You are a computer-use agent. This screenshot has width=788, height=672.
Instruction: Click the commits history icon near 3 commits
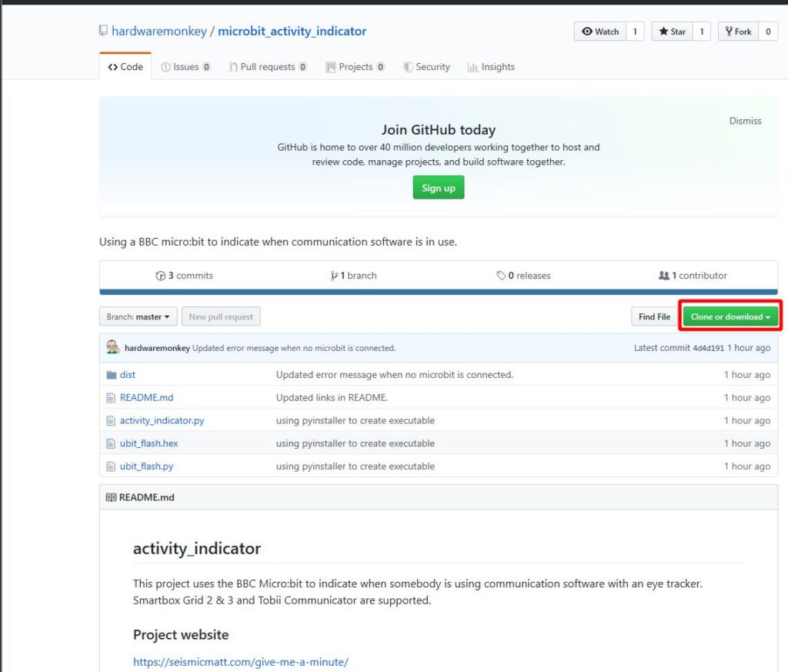pos(162,275)
